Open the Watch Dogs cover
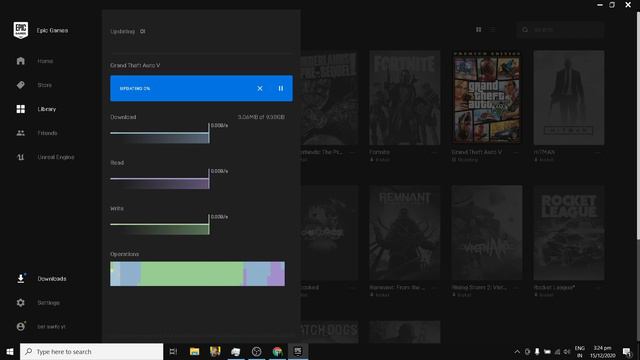640x360 pixels. pos(330,331)
